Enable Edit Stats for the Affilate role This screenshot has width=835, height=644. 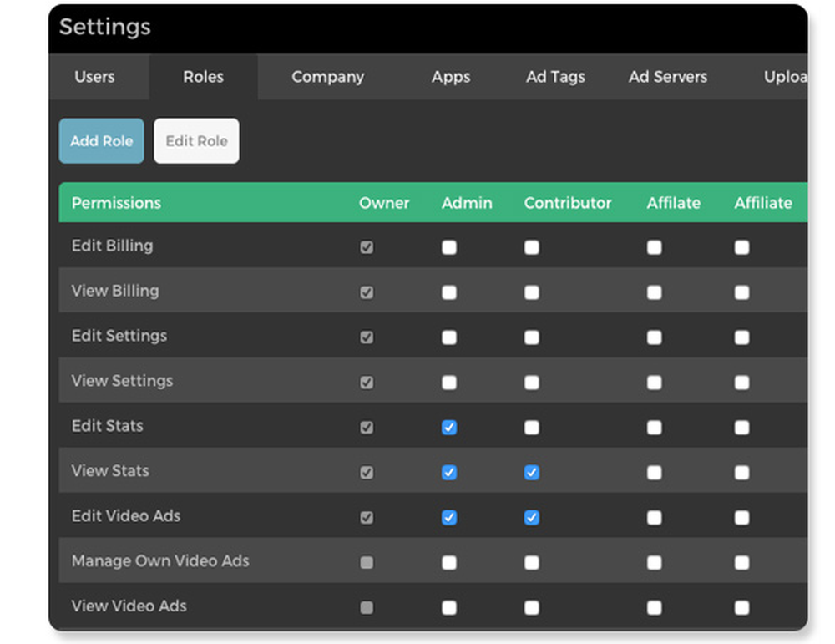[x=655, y=428]
